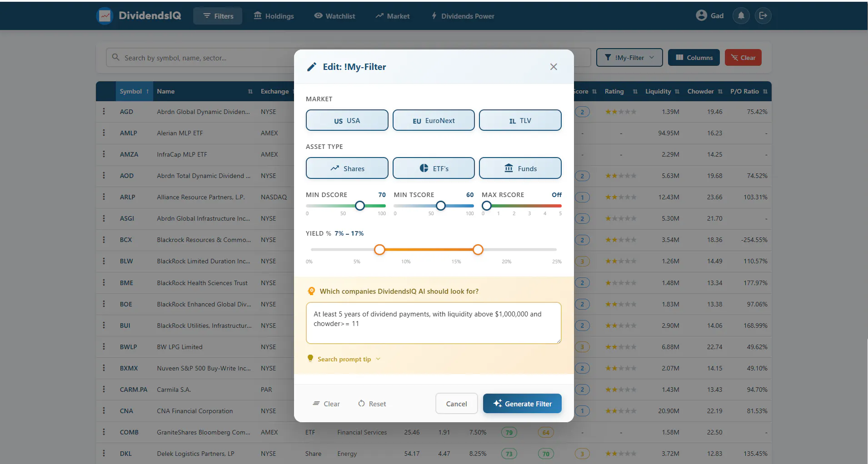Open row menu for COMB
The height and width of the screenshot is (464, 868).
pyautogui.click(x=104, y=432)
